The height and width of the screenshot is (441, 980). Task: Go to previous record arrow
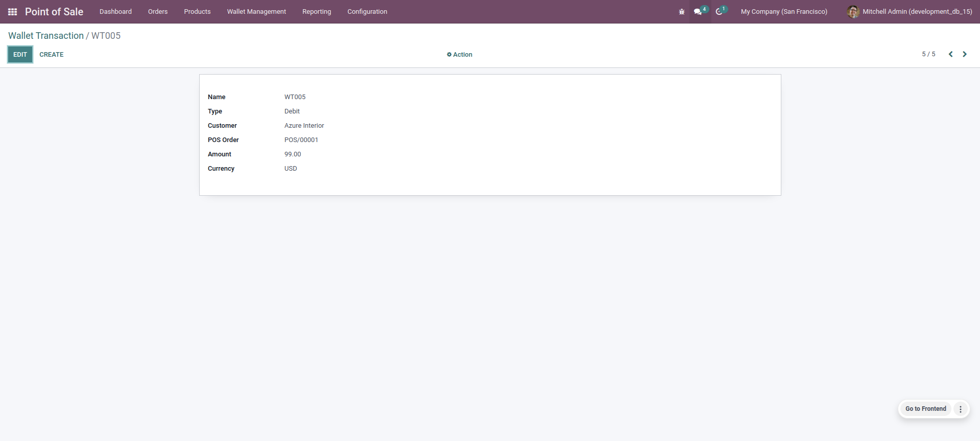pos(950,54)
